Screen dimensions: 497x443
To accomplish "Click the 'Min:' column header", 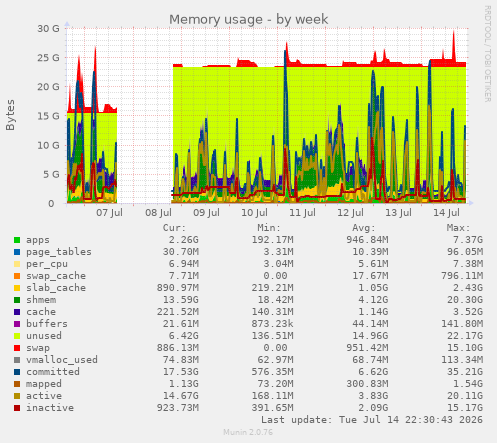I will 269,228.
